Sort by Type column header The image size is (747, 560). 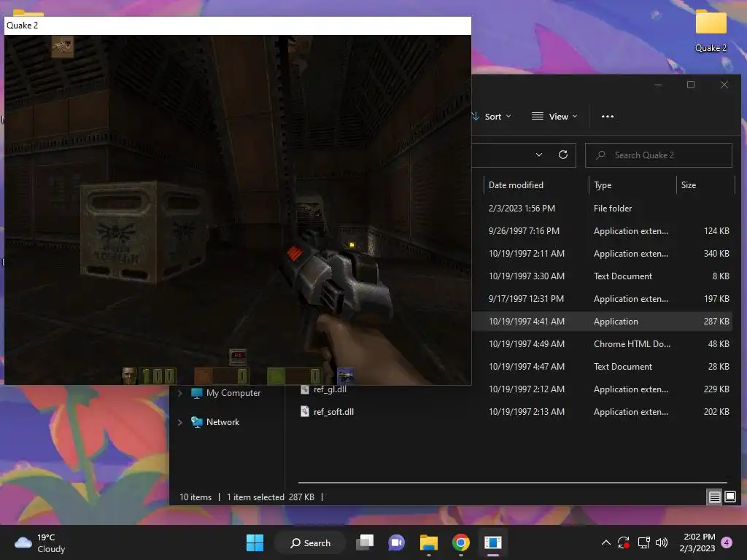603,185
